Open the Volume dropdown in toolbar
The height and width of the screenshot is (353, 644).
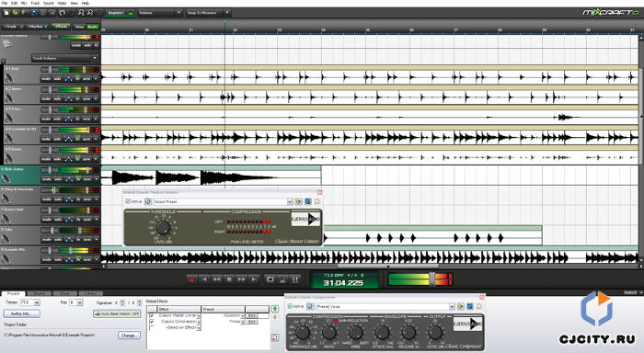tap(178, 13)
